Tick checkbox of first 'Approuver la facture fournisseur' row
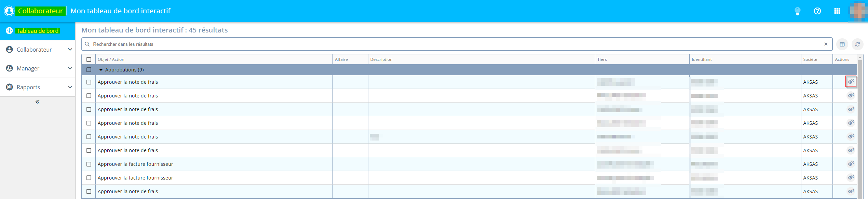The width and height of the screenshot is (868, 199). 89,164
